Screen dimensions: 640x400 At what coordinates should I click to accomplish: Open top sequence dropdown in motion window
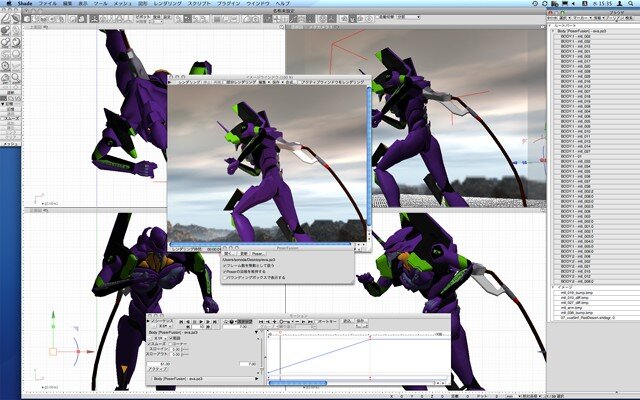pyautogui.click(x=164, y=326)
